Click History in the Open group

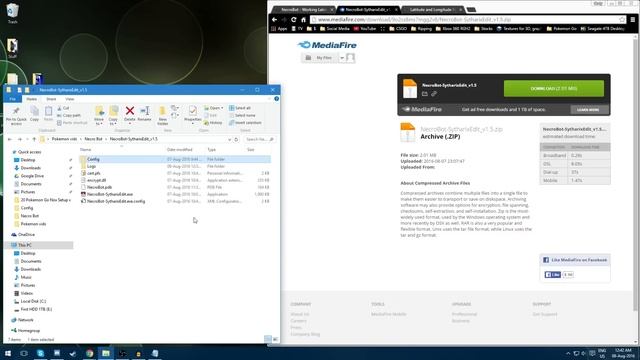click(213, 123)
